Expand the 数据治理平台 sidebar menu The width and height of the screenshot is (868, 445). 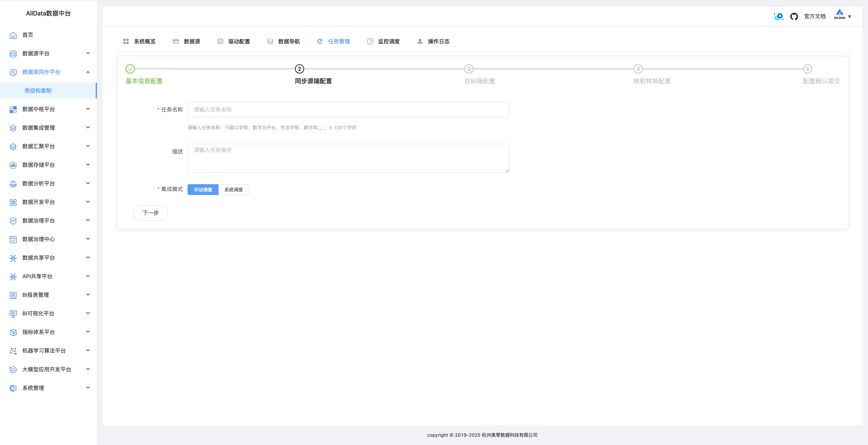coord(88,221)
